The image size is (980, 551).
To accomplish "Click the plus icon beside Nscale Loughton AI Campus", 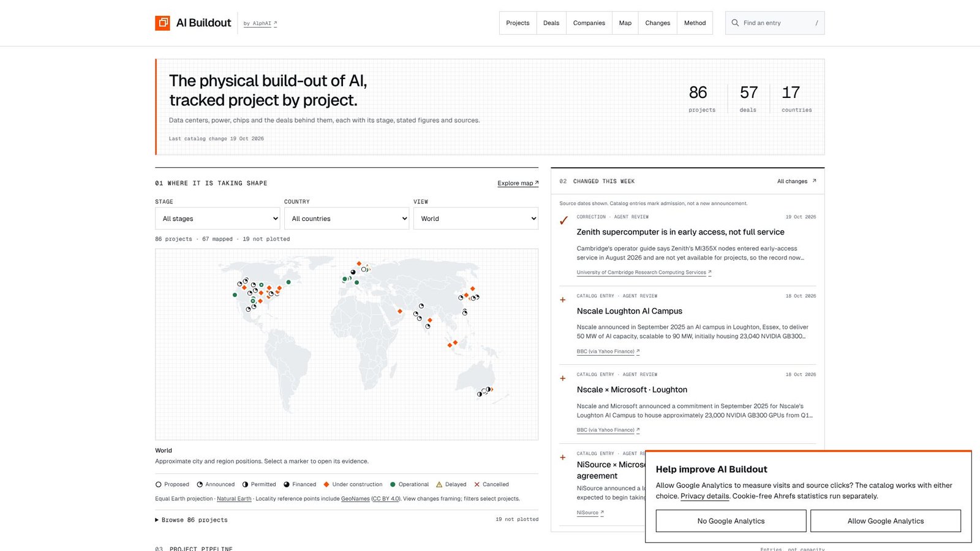I will [x=563, y=300].
